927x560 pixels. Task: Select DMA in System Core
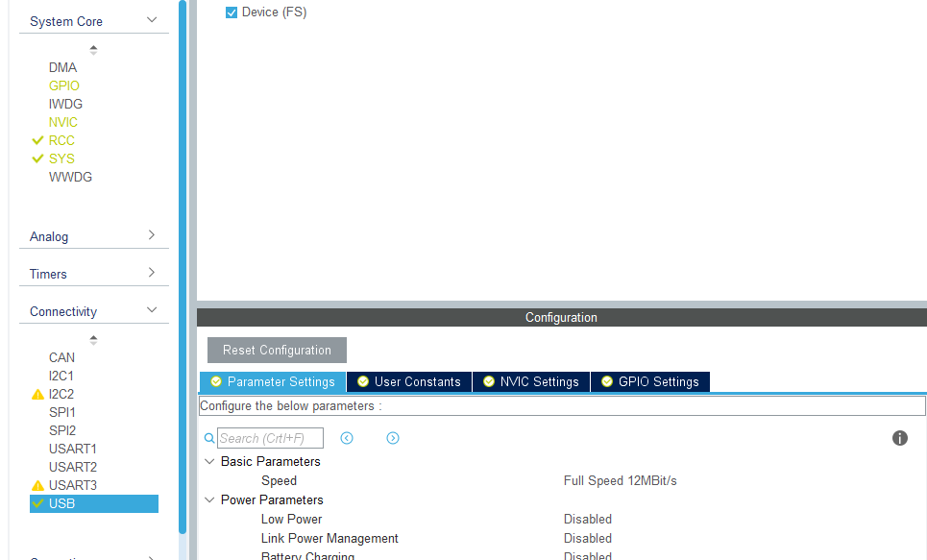(62, 67)
